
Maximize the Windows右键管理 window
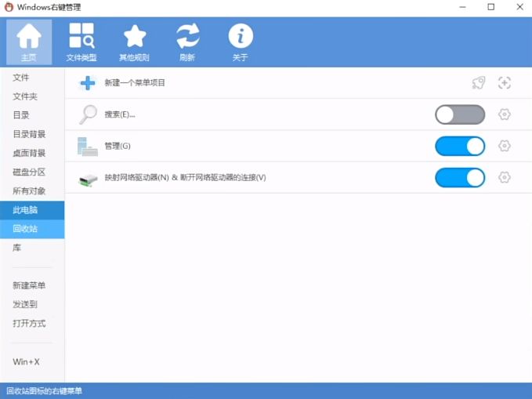pos(491,7)
